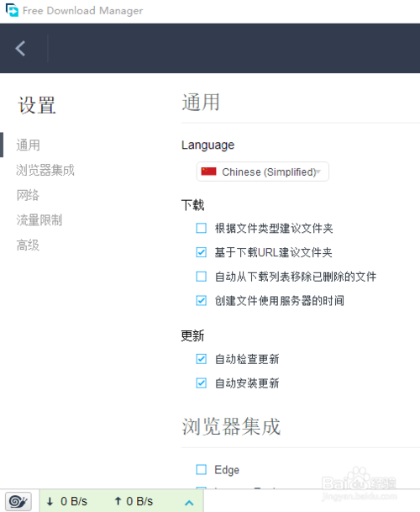Click the 更新 section heading
The width and height of the screenshot is (420, 512).
[192, 335]
